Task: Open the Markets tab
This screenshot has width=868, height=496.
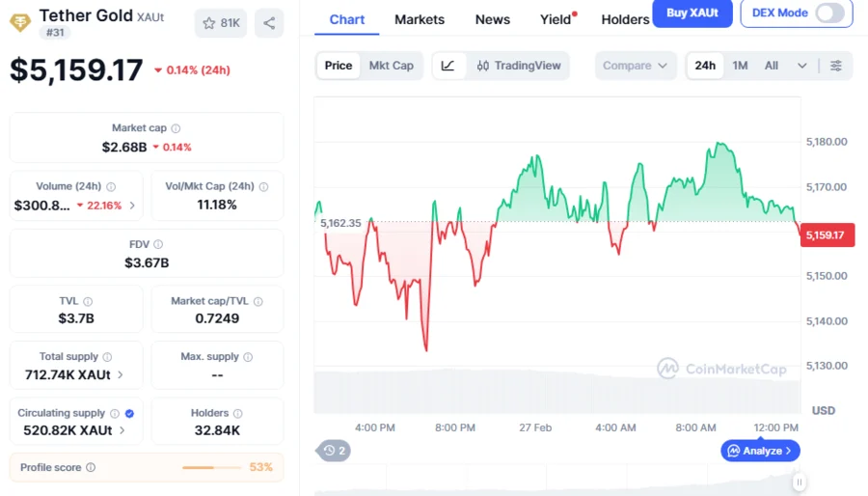Action: click(420, 19)
